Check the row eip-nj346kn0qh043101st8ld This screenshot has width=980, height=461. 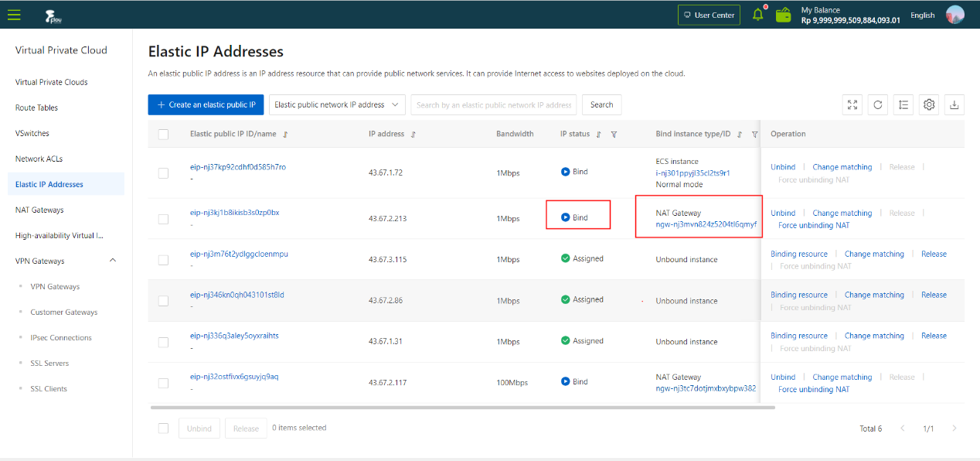163,301
